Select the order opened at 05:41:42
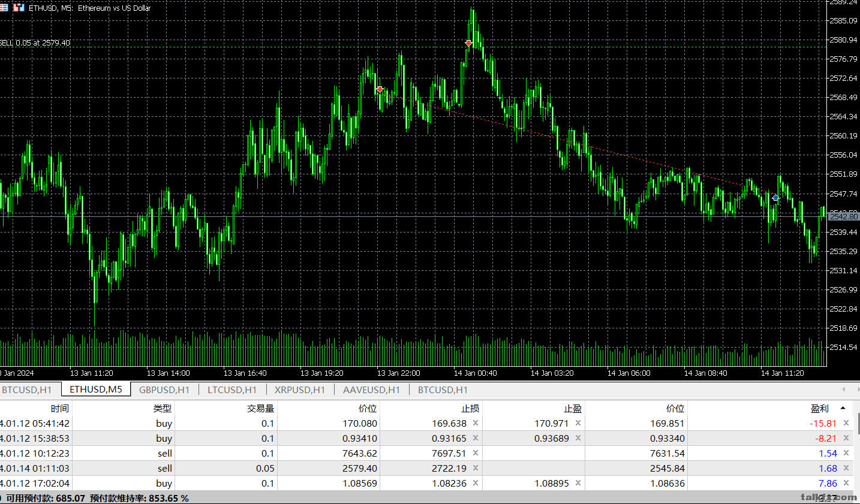 point(427,423)
